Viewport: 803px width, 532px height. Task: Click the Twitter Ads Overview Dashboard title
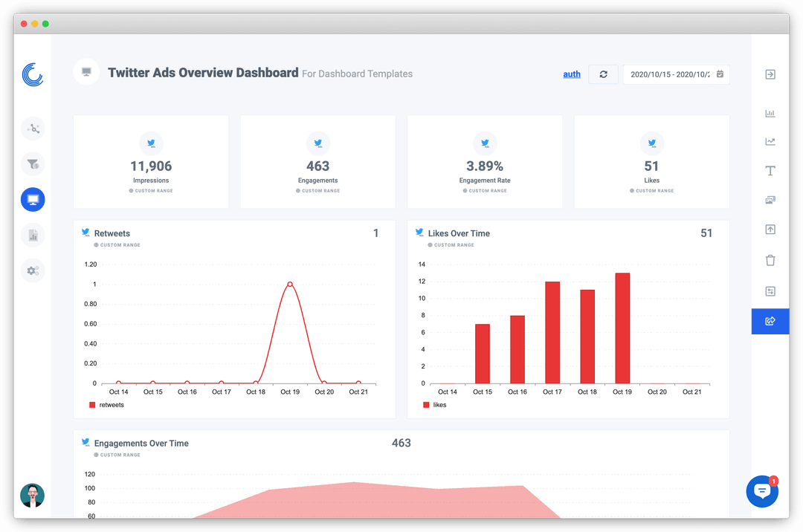pos(203,73)
